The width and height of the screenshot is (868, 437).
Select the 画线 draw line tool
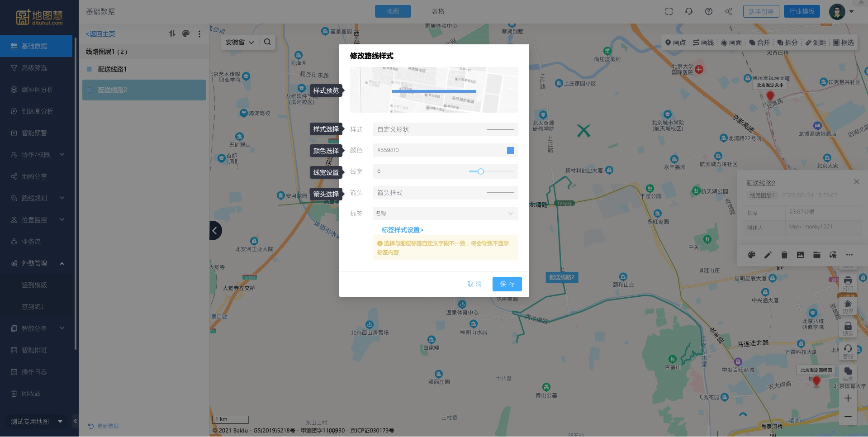point(703,43)
